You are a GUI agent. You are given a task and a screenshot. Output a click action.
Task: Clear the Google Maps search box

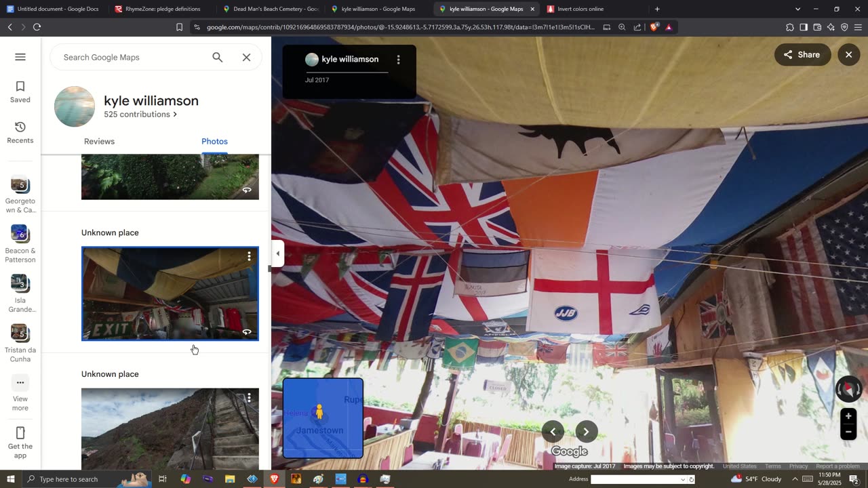247,58
